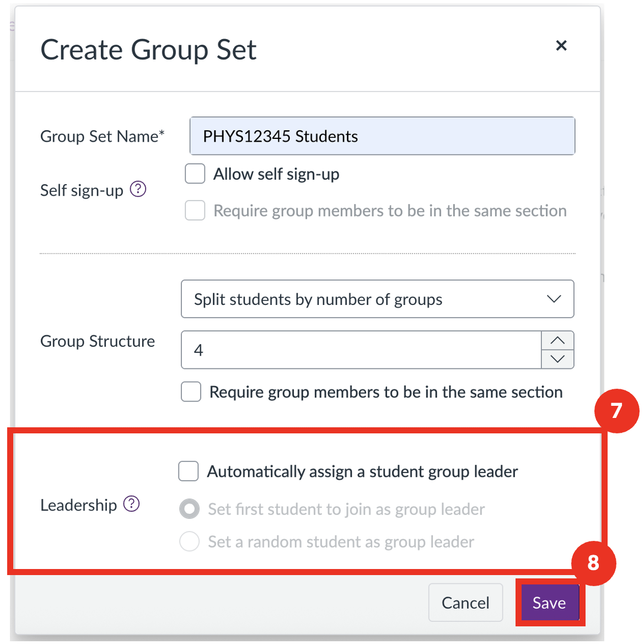This screenshot has height=644, width=644.
Task: Open the Split students by number of groups dropdown
Action: click(x=377, y=299)
